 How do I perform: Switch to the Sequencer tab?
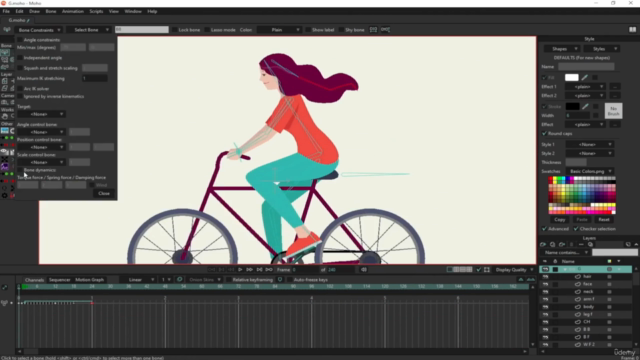[60, 280]
